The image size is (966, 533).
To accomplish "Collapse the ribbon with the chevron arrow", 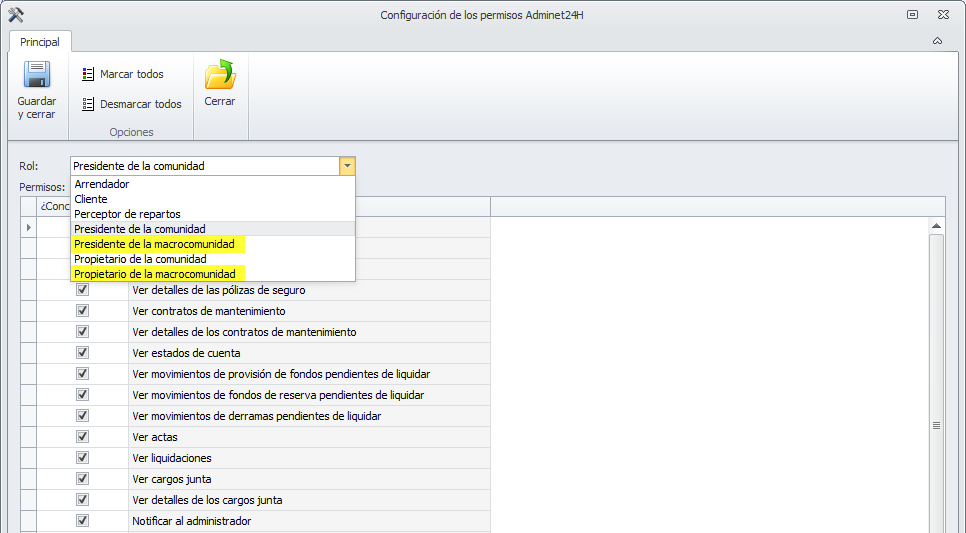I will click(x=937, y=41).
